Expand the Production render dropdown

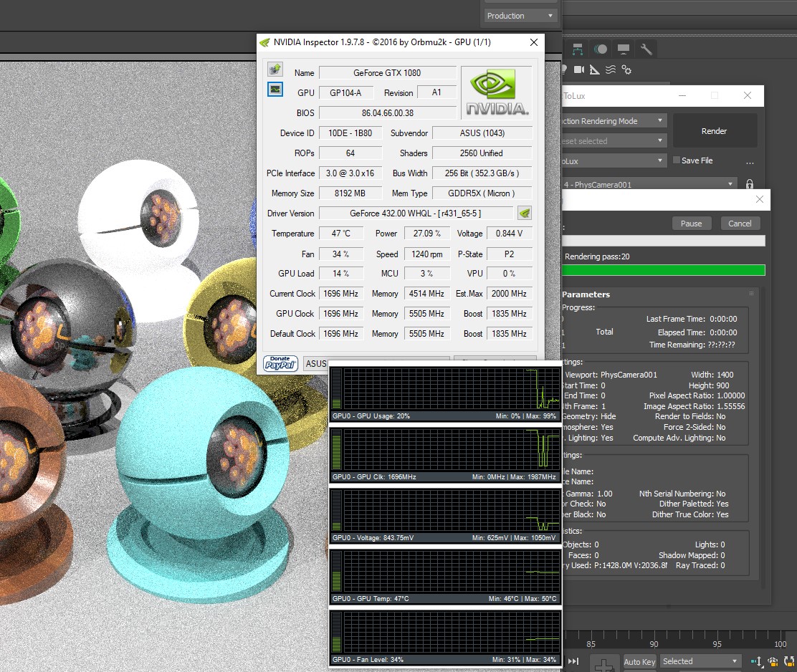(520, 16)
